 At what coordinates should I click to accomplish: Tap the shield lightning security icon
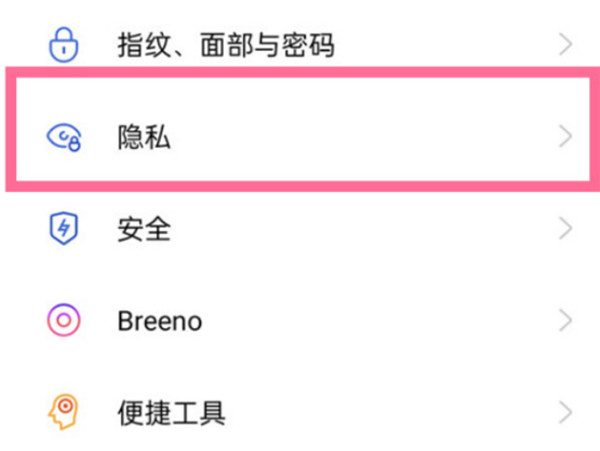point(63,229)
